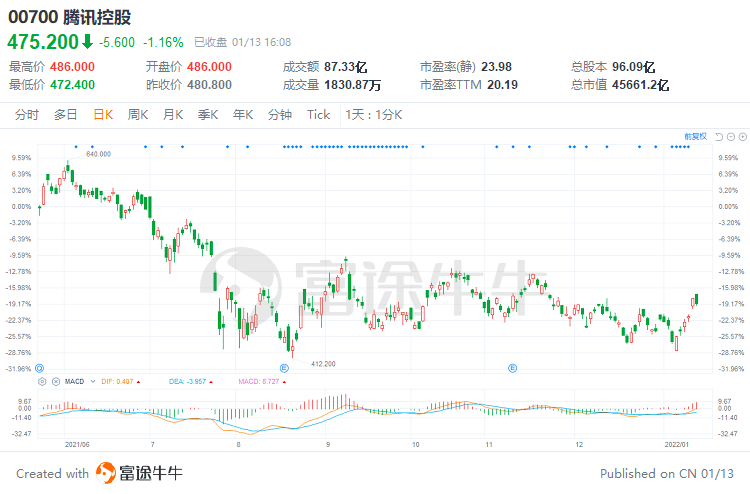The height and width of the screenshot is (494, 750).
Task: Click the 00700 腾讯控股 stock title
Action: click(69, 17)
